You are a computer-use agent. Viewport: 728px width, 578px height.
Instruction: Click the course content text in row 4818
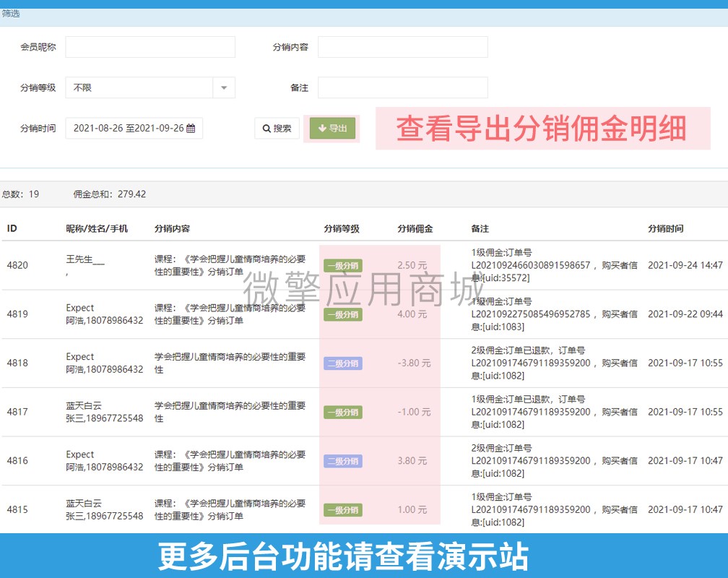(x=230, y=363)
